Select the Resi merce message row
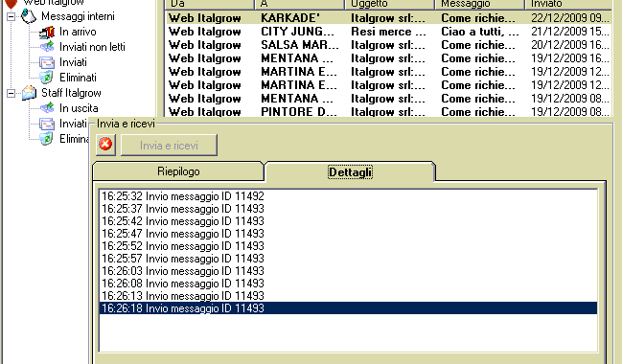Screen dimensions: 622x364 tap(388, 32)
